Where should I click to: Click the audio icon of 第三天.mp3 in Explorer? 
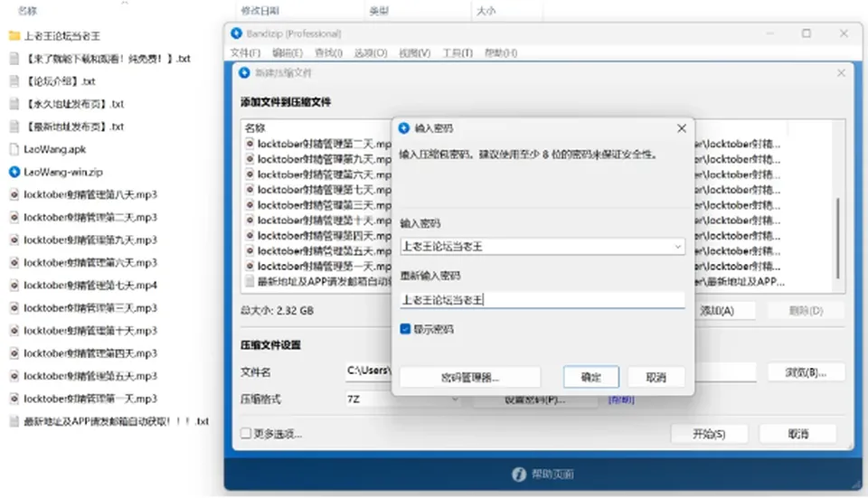click(14, 308)
